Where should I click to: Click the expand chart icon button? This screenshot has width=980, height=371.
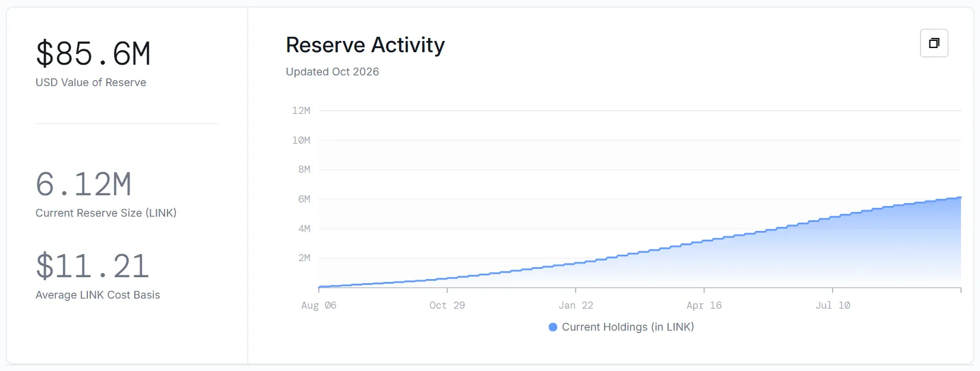pos(934,43)
